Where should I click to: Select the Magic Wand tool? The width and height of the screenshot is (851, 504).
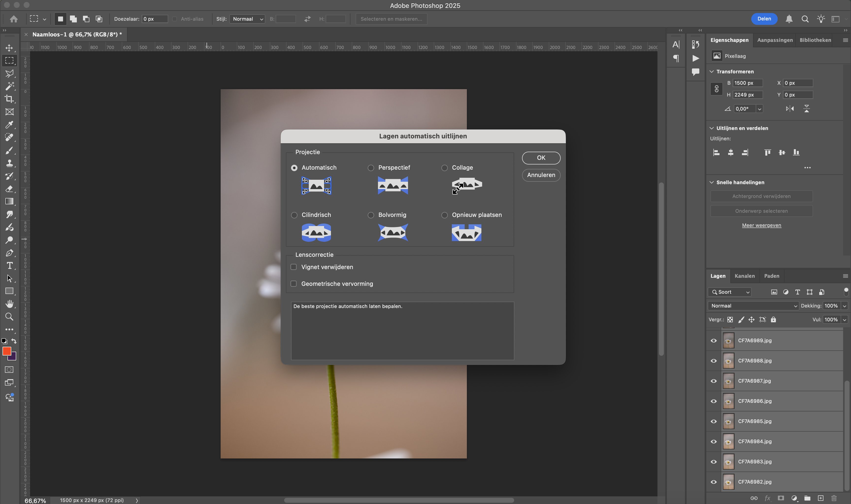[9, 86]
